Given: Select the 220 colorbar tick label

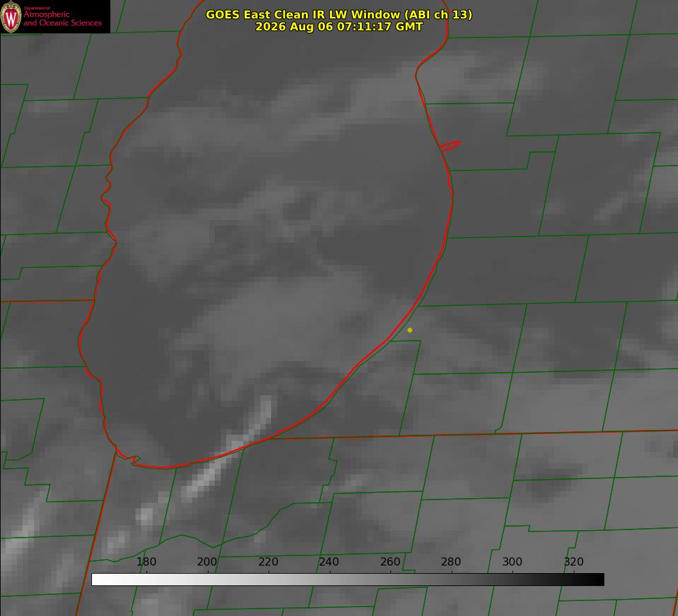Looking at the screenshot, I should (x=268, y=561).
